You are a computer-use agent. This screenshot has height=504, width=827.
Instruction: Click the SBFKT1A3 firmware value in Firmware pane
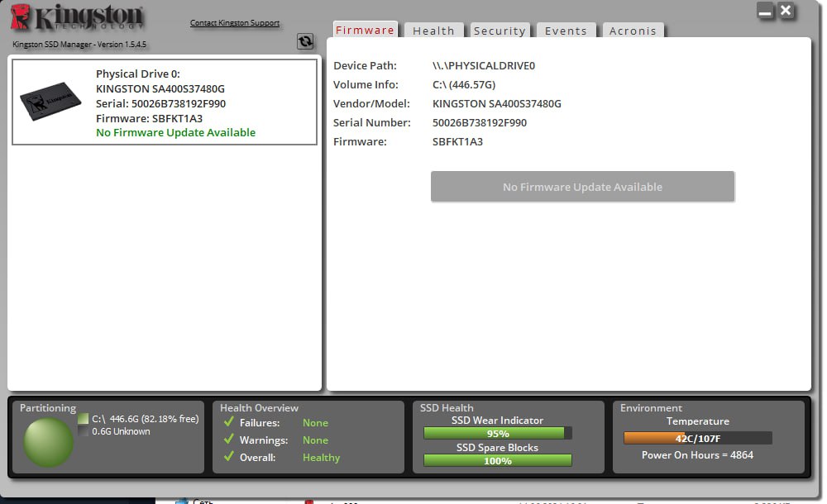pyautogui.click(x=457, y=141)
